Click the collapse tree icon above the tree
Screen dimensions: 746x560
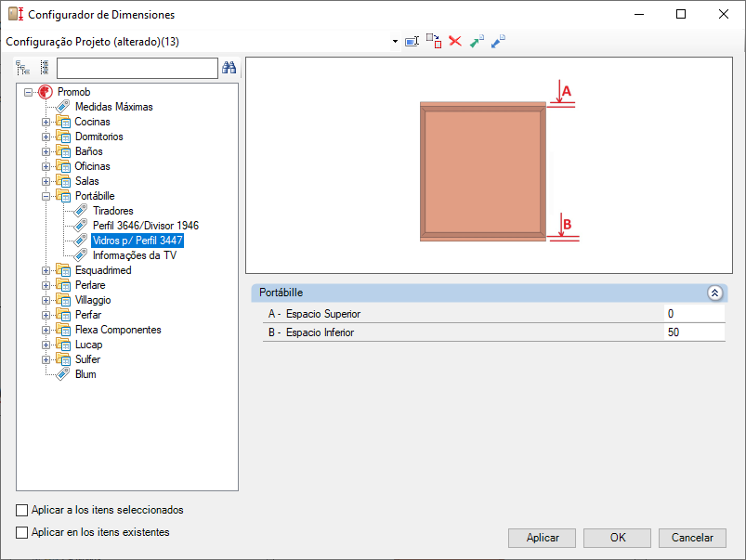(x=45, y=68)
